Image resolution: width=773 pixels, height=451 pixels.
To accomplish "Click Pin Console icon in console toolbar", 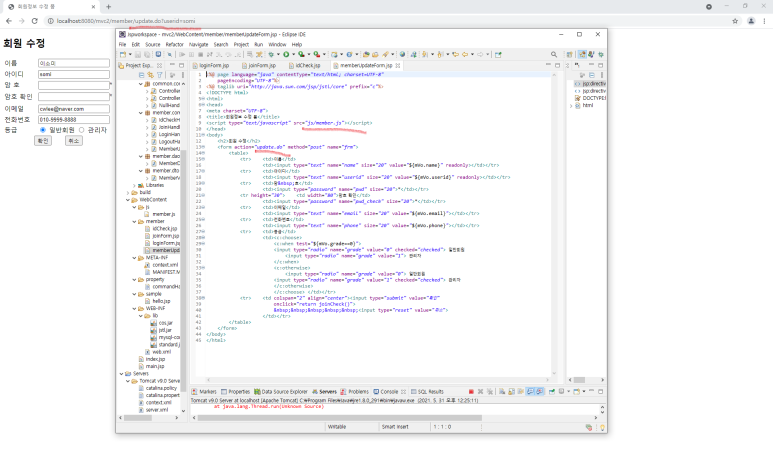I will tap(552, 391).
